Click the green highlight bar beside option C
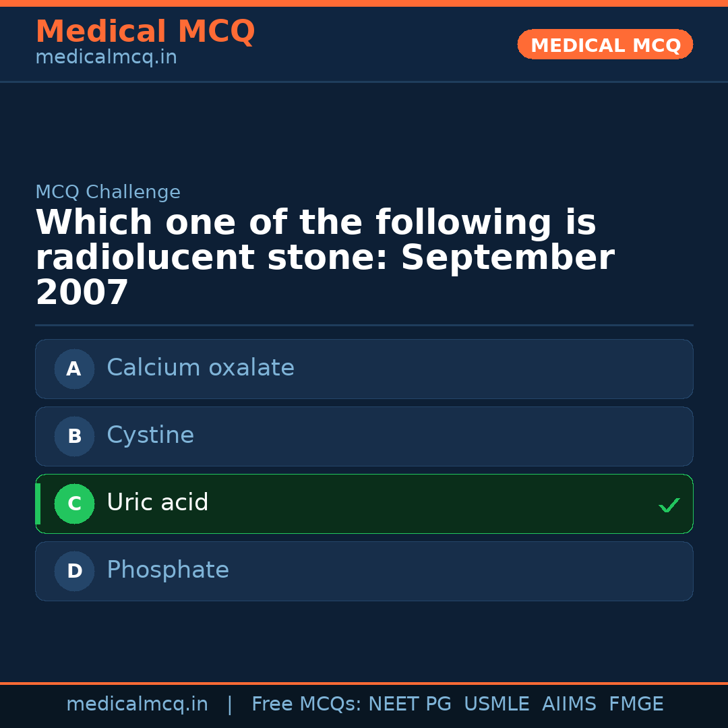The height and width of the screenshot is (728, 728). coord(37,504)
